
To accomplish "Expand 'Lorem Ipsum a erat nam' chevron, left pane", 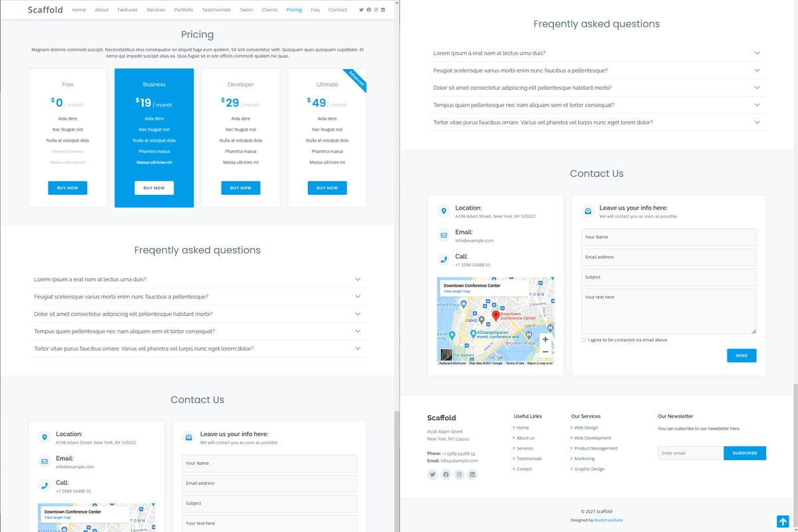I will tap(358, 279).
